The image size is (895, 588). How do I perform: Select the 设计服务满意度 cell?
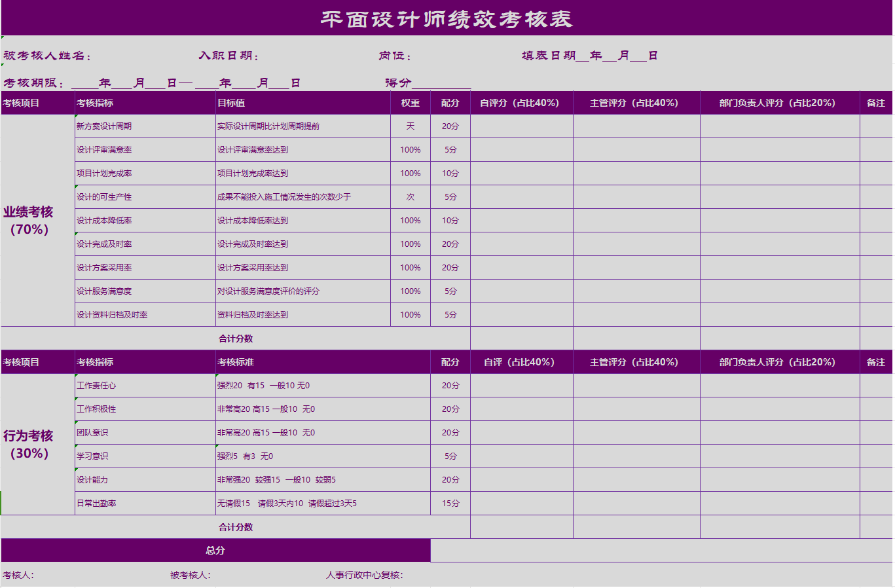(x=145, y=291)
